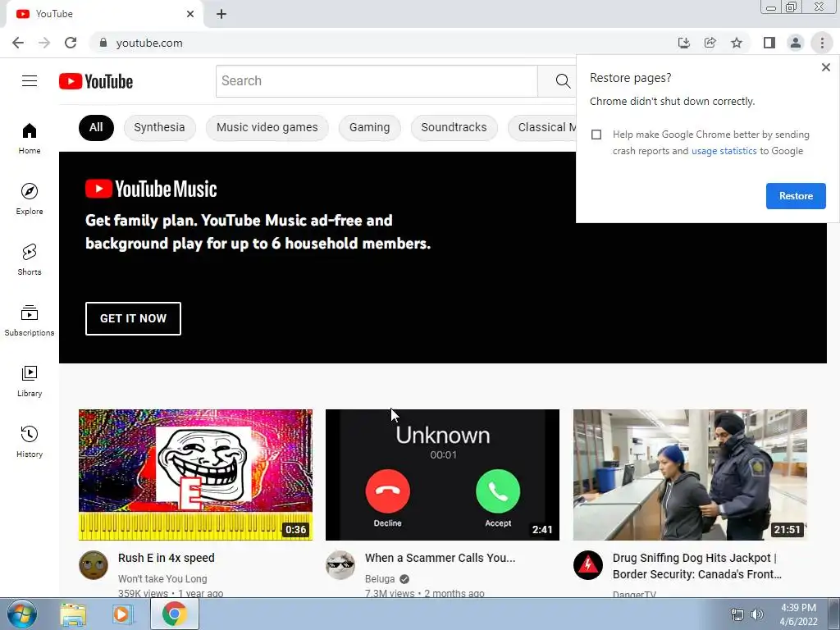Click Beluga channel avatar
This screenshot has width=840, height=630.
(340, 565)
